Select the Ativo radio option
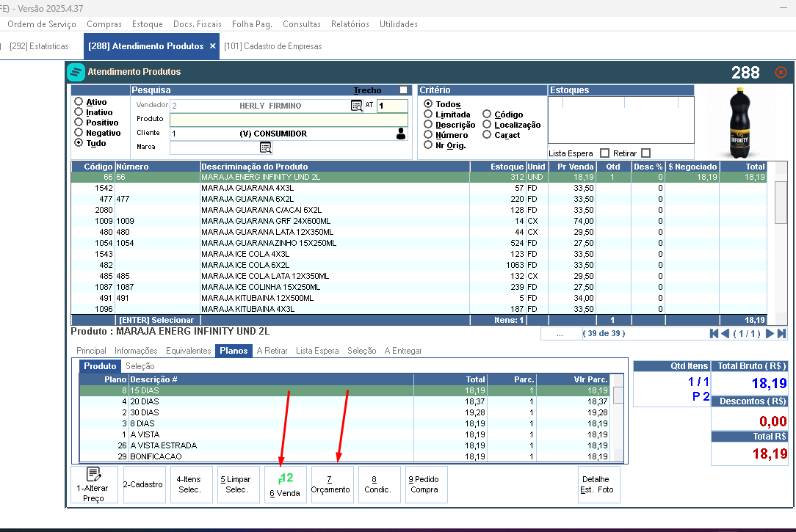Image resolution: width=796 pixels, height=532 pixels. point(79,101)
